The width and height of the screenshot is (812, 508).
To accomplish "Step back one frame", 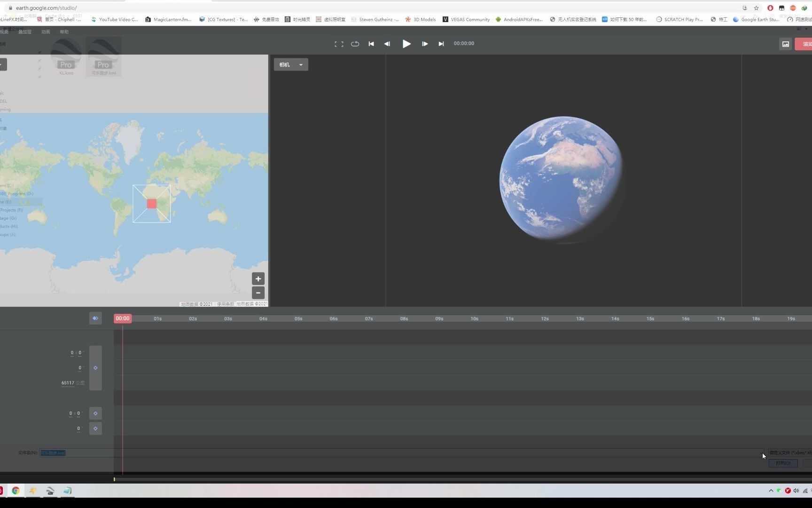I will coord(387,44).
